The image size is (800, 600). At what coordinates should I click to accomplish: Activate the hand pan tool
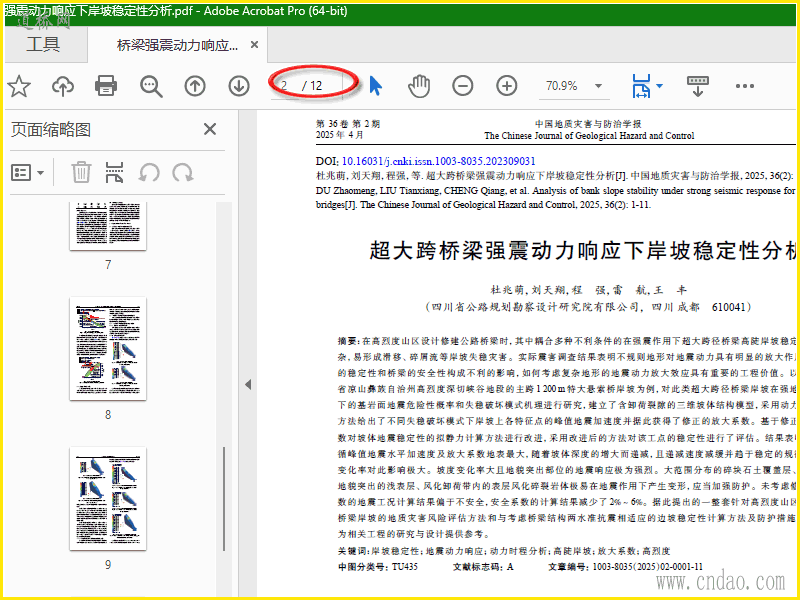pos(419,86)
